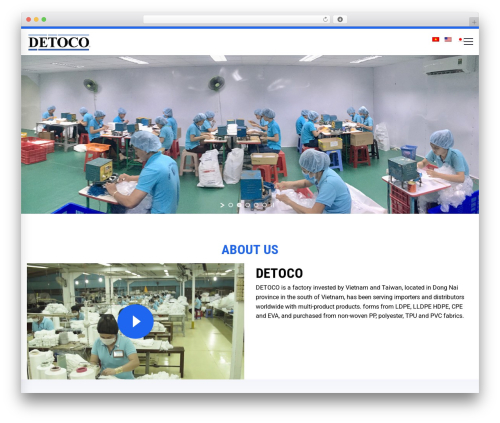Screen dimensions: 500x423
Task: Click the browser reload icon
Action: coord(325,19)
